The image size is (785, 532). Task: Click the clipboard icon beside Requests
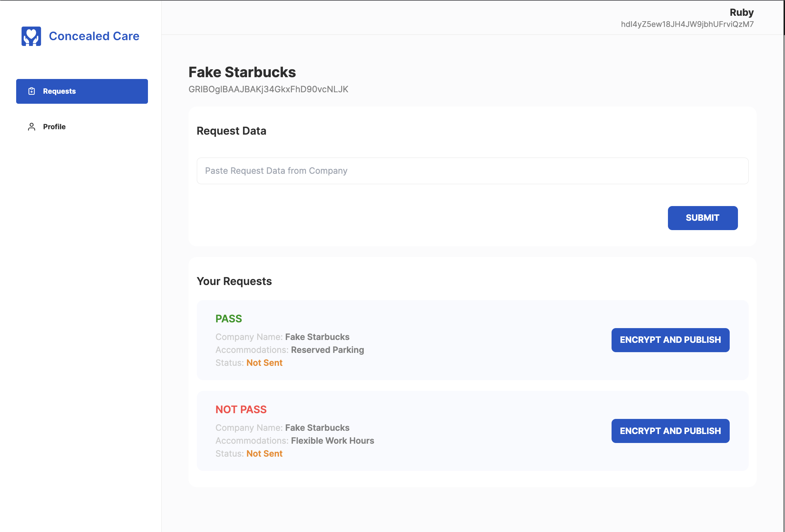point(32,91)
